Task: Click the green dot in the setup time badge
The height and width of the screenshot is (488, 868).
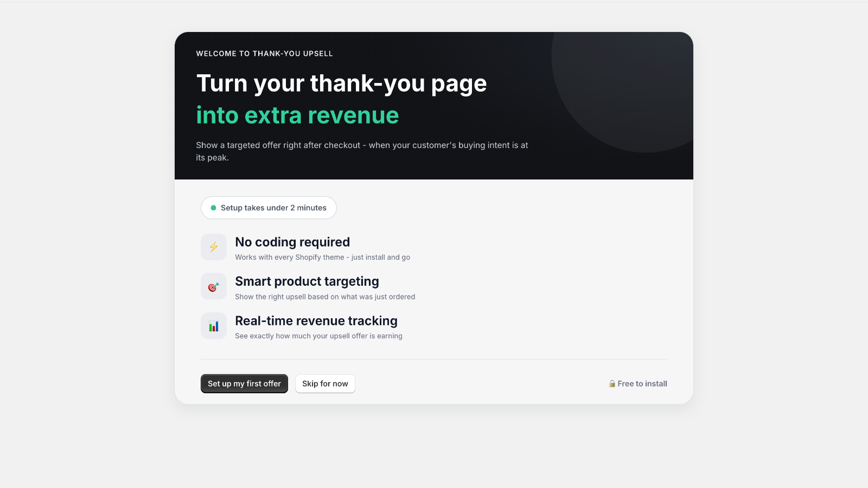Action: pos(213,208)
